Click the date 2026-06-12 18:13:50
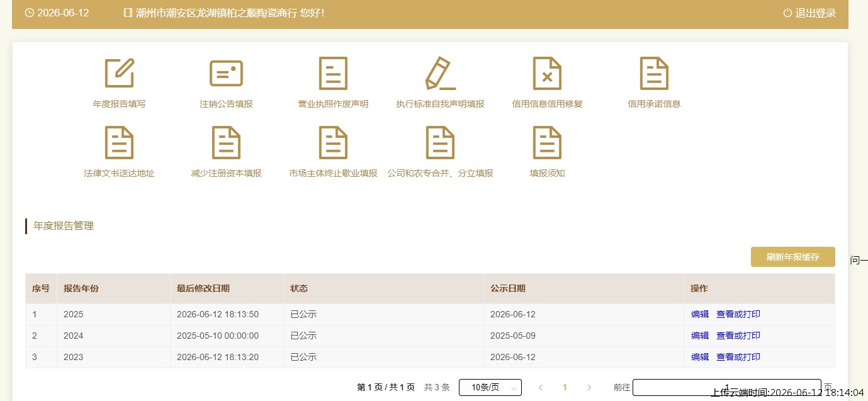The width and height of the screenshot is (868, 401). click(218, 314)
